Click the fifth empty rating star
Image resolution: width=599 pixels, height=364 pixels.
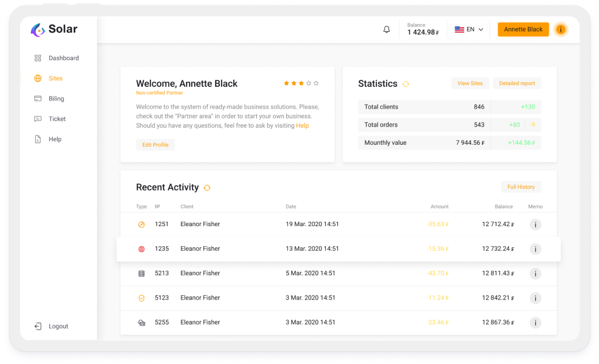pos(316,84)
